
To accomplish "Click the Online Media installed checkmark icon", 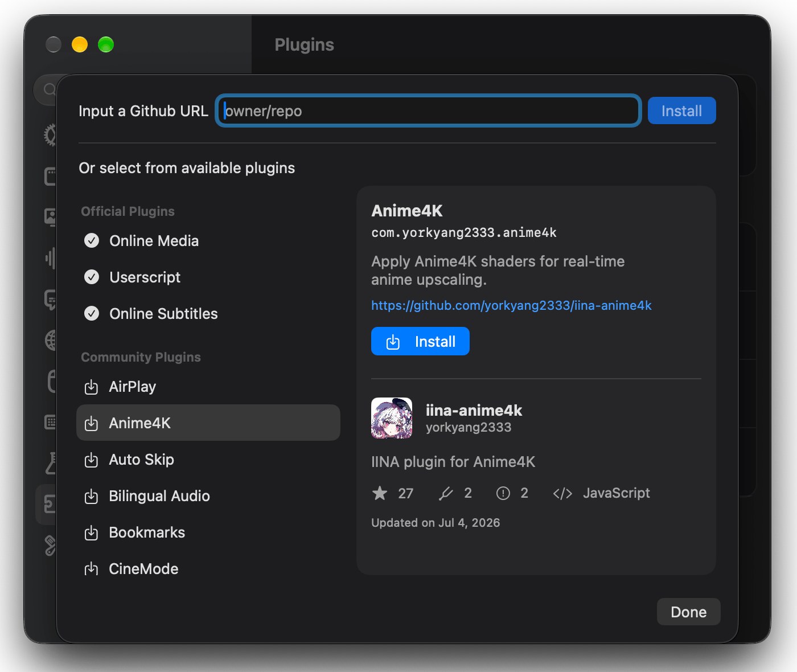I will coord(92,241).
